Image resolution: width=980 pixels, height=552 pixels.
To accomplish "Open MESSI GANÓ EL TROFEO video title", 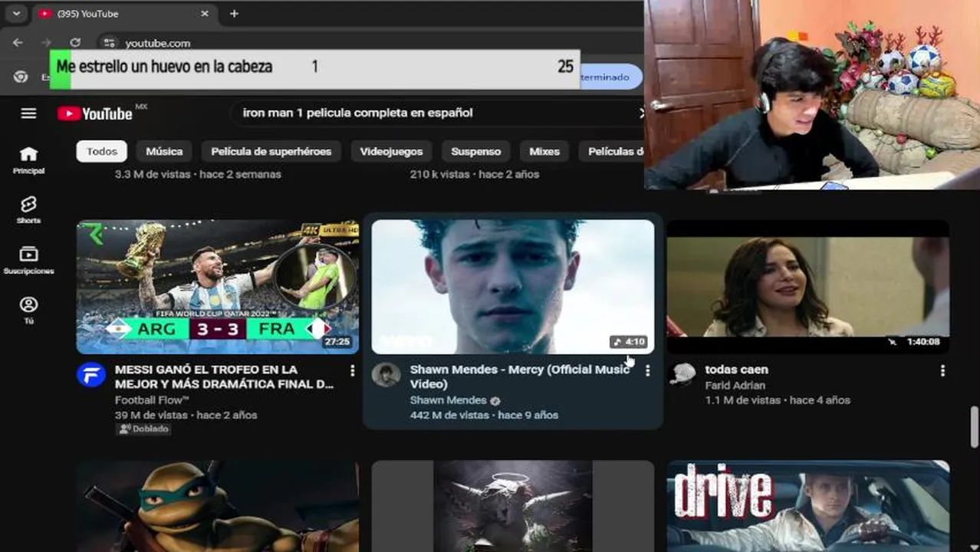I will [x=225, y=376].
